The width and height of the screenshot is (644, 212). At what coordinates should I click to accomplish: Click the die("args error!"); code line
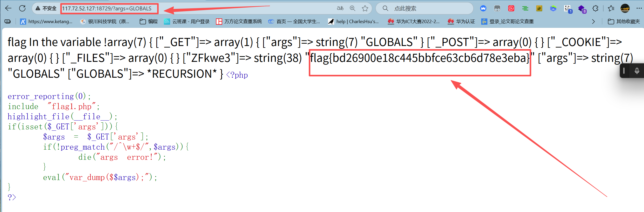click(x=122, y=157)
